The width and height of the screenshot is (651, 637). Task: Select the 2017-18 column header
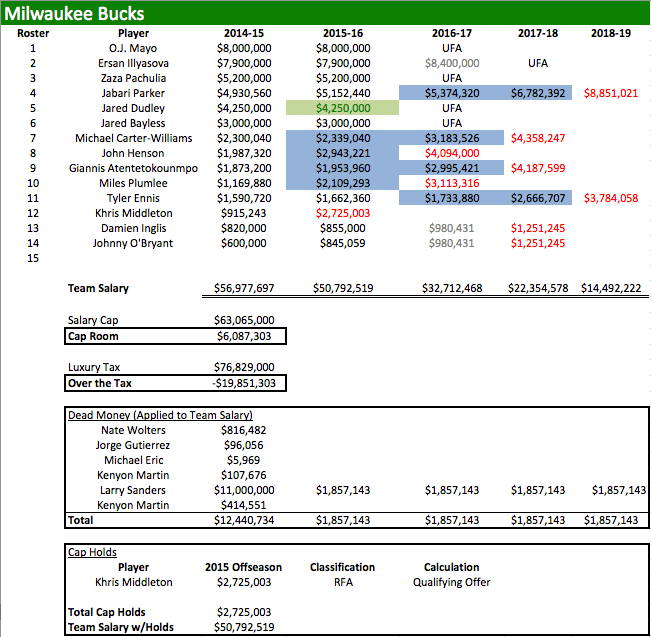click(538, 33)
